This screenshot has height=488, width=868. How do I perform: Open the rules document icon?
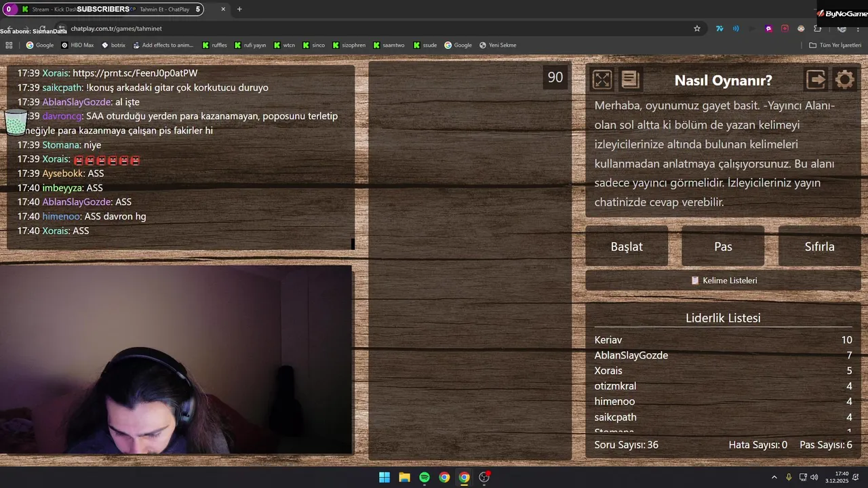point(631,80)
